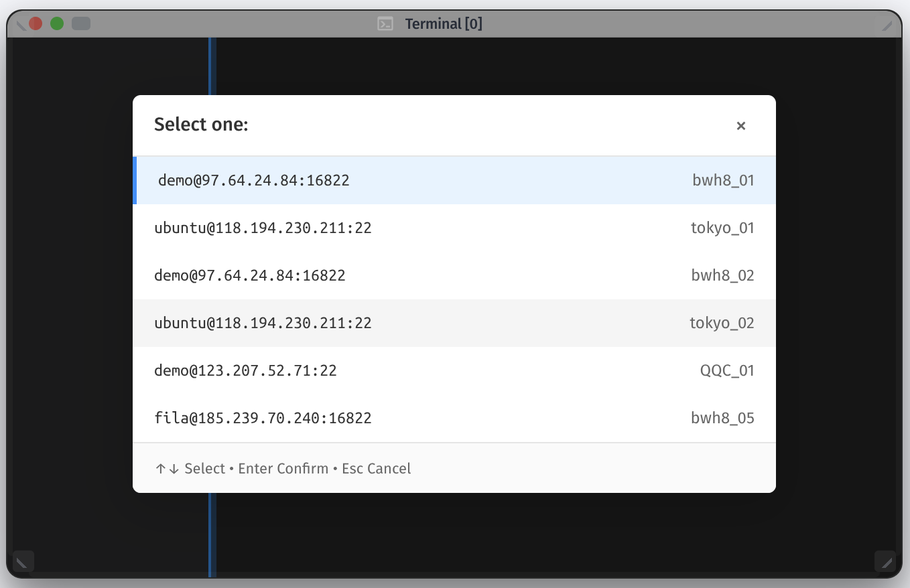The image size is (910, 588).
Task: Click the terminal icon in the title bar
Action: 385,23
